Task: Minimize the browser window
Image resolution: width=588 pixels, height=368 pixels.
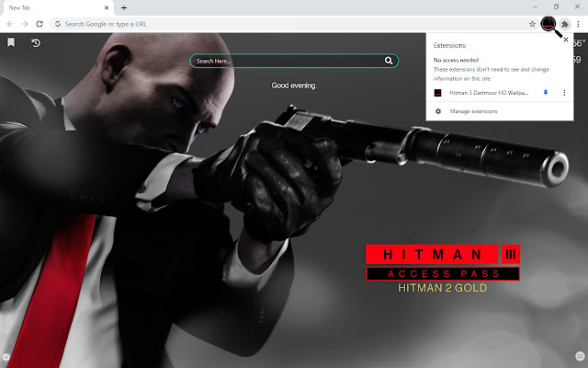Action: (535, 6)
